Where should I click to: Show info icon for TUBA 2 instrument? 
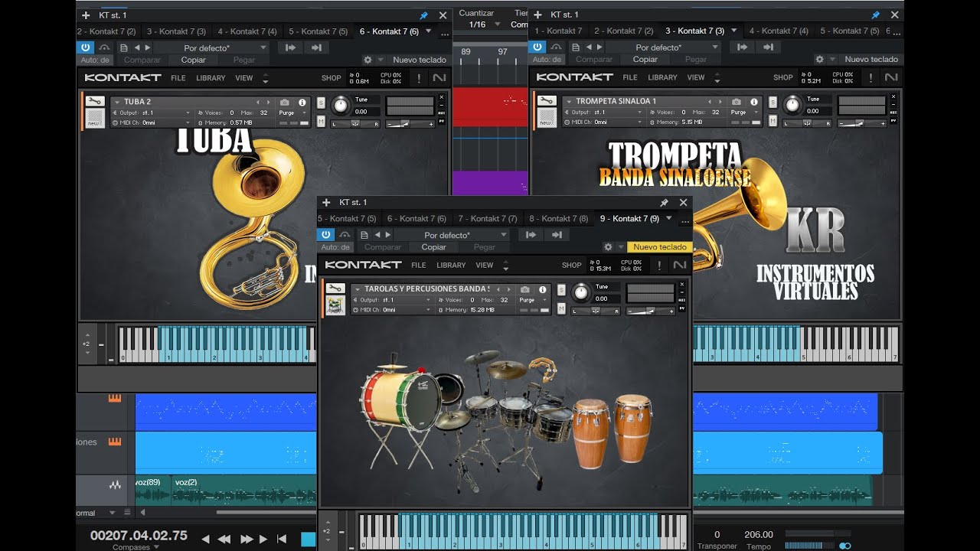(302, 102)
